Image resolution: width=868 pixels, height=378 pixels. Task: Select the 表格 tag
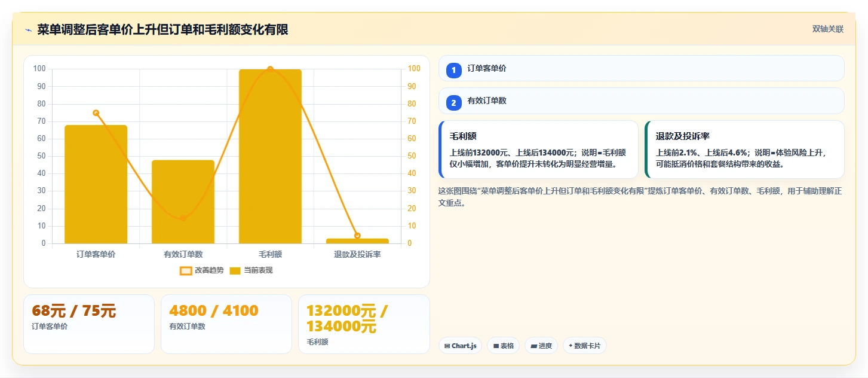point(503,346)
